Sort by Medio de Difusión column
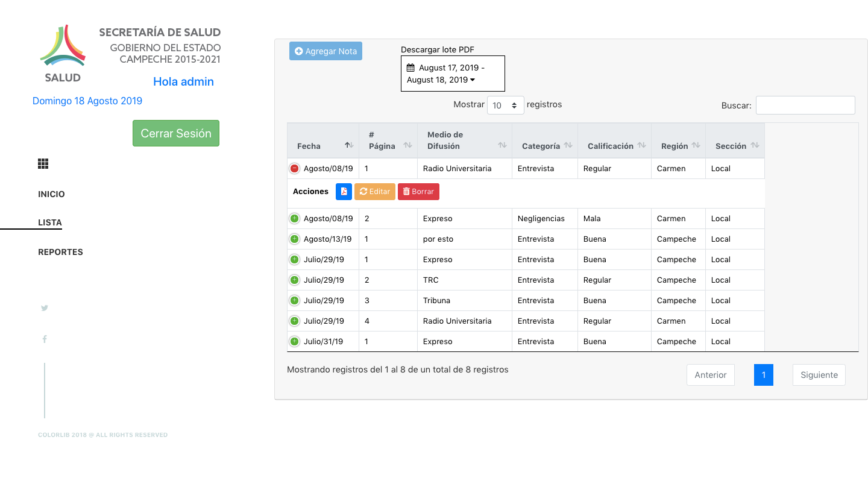Image resolution: width=868 pixels, height=484 pixels. 502,145
